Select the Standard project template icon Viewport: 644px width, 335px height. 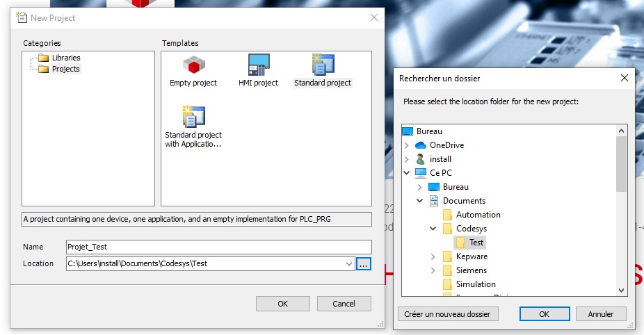coord(323,65)
